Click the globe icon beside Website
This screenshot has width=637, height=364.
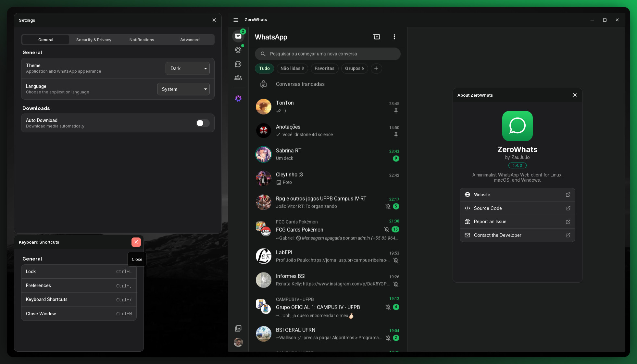tap(468, 195)
